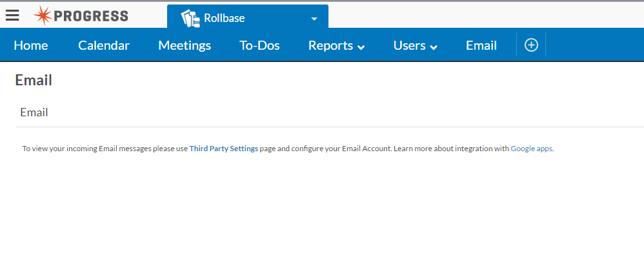Open the hamburger menu icon
This screenshot has width=644, height=261.
point(12,16)
